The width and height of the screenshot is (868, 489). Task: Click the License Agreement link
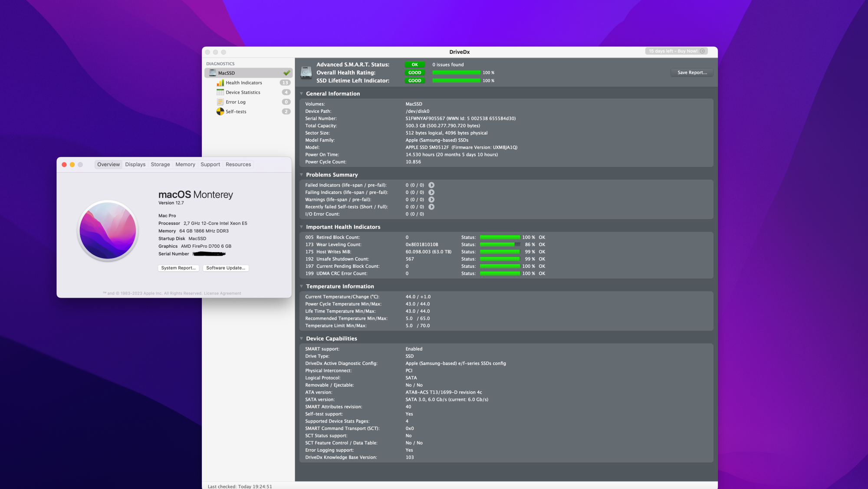point(222,293)
